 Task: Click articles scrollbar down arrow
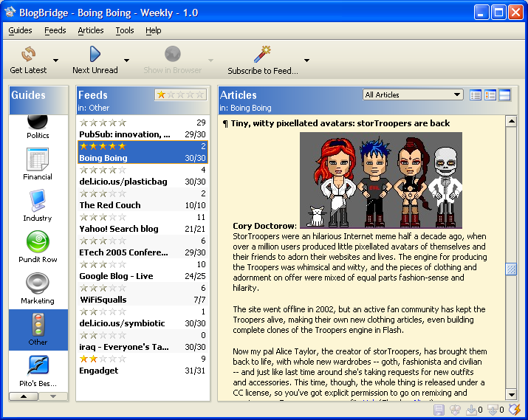coord(511,394)
